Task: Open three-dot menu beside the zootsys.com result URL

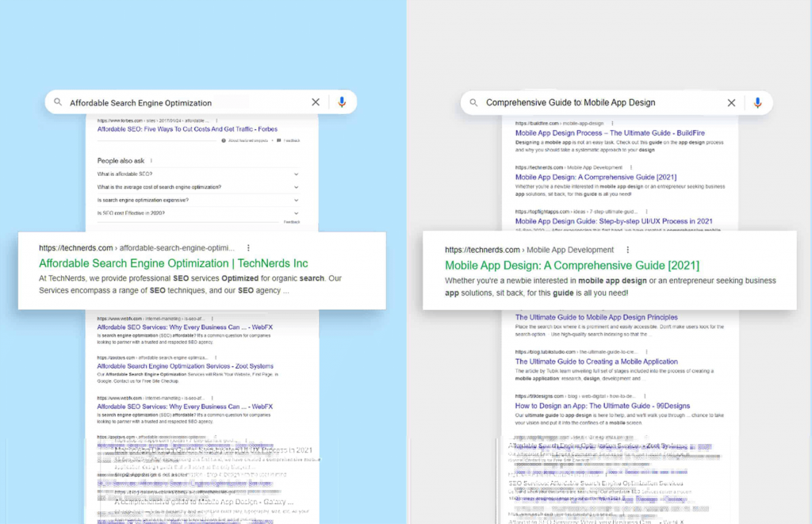Action: tap(216, 358)
